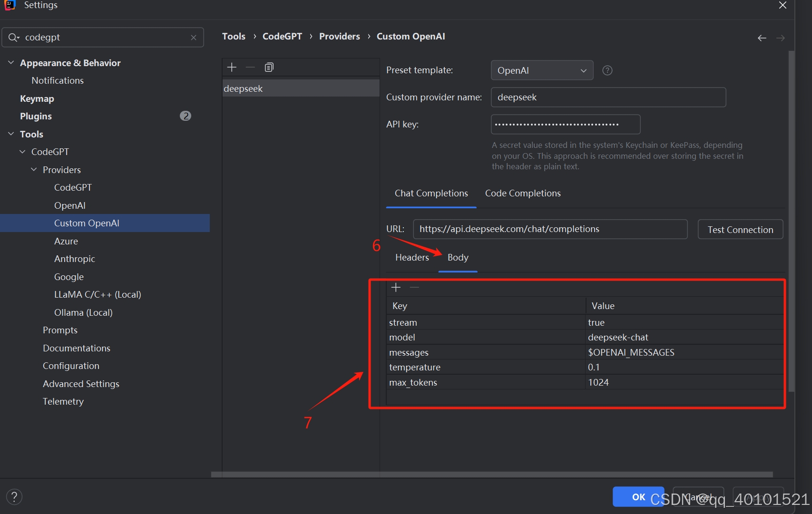
Task: Go forward with the right arrow
Action: point(781,38)
